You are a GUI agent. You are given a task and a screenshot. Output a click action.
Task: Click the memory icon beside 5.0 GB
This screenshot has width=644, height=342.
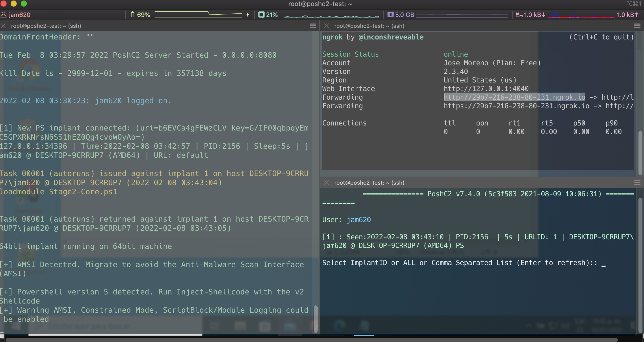(x=390, y=15)
